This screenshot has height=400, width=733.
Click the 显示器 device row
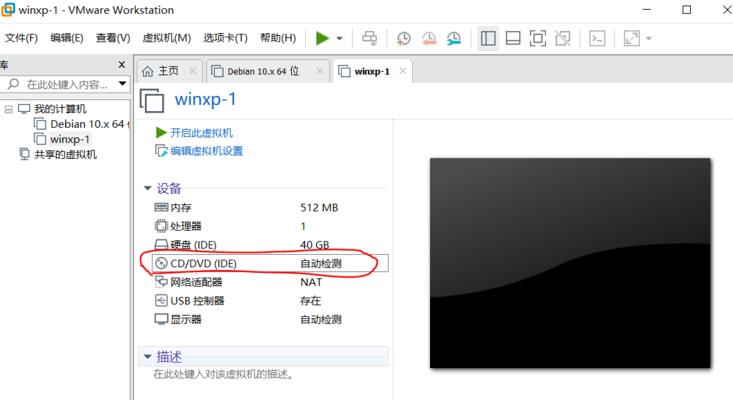[270, 319]
